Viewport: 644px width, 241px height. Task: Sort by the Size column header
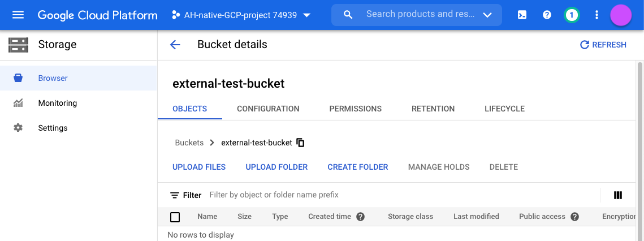[x=244, y=216]
